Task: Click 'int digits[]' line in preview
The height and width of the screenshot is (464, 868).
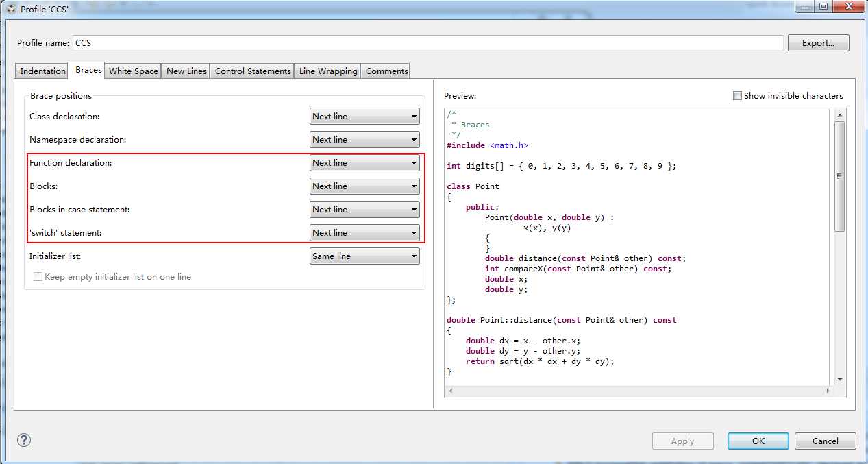Action: click(561, 166)
